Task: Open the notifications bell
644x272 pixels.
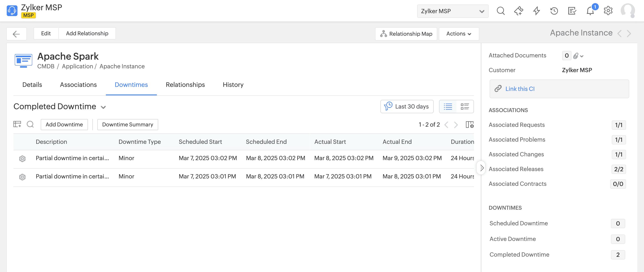Action: [x=590, y=11]
